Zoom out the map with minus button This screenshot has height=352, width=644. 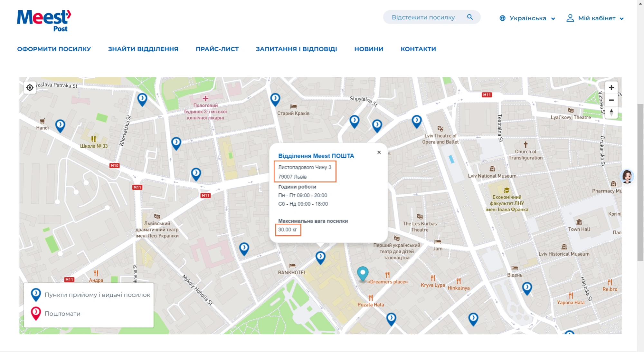pos(611,100)
